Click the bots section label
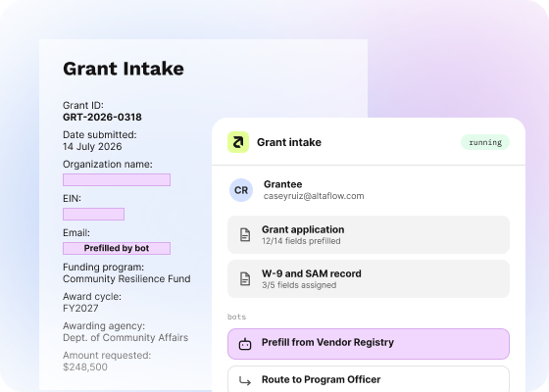Screen dimensions: 549x392 [236, 317]
